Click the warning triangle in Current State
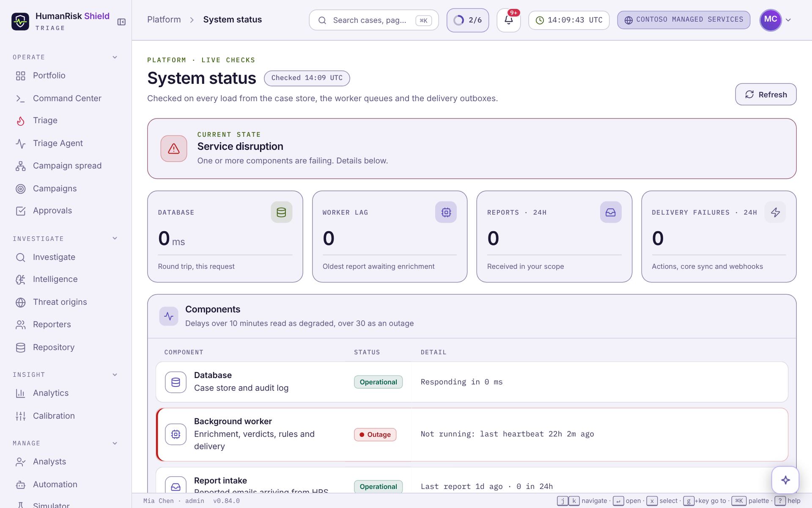Viewport: 812px width, 508px height. click(x=174, y=149)
